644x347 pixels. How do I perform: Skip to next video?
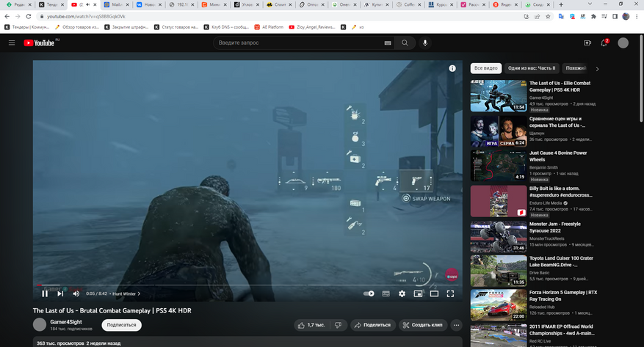(x=60, y=293)
